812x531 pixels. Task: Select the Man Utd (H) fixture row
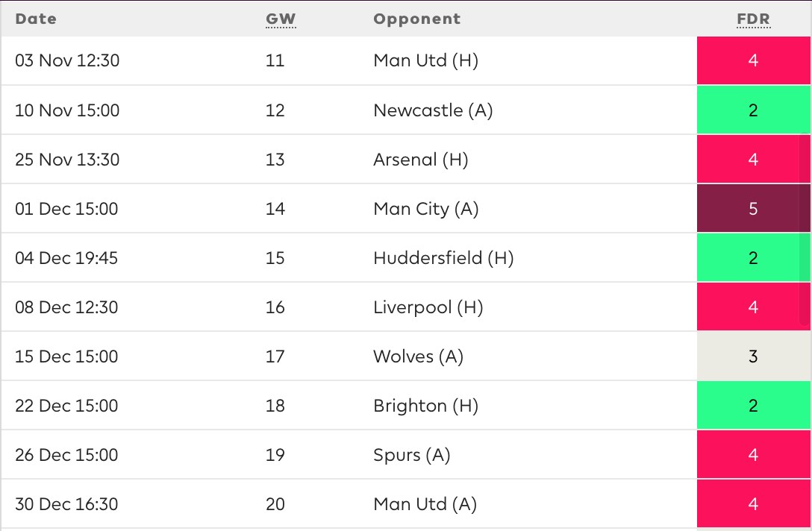pos(406,60)
